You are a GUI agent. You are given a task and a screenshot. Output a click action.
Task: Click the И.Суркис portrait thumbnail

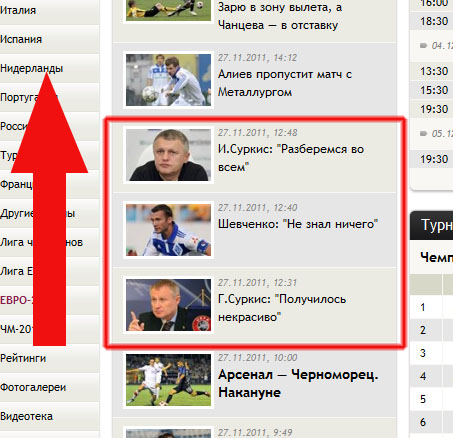(x=168, y=155)
